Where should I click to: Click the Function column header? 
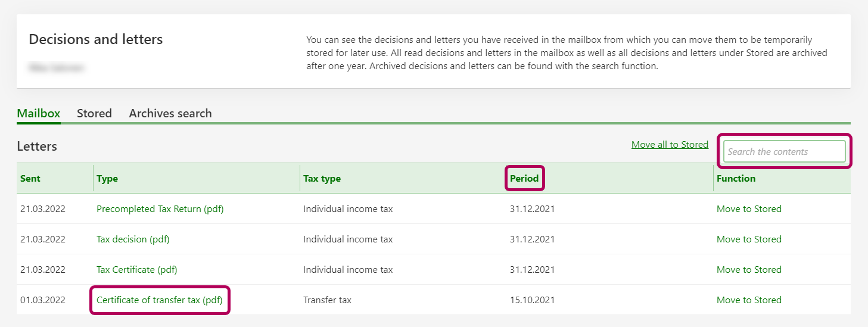[736, 179]
